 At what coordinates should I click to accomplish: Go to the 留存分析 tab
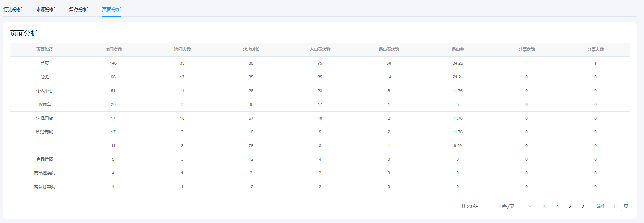(78, 10)
